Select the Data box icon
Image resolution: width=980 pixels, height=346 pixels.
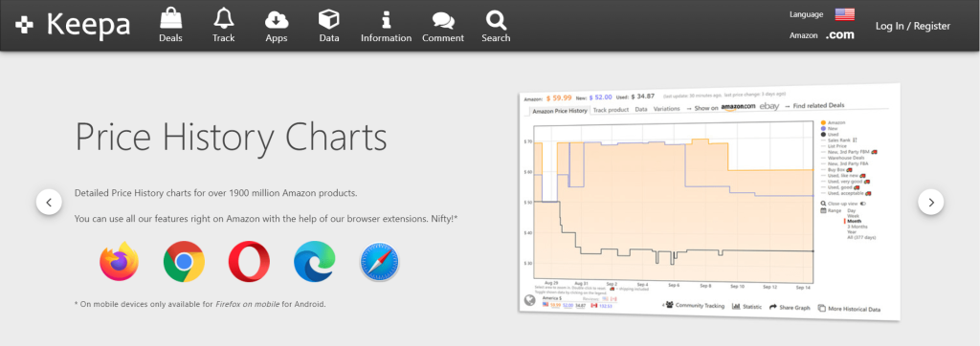pyautogui.click(x=329, y=19)
